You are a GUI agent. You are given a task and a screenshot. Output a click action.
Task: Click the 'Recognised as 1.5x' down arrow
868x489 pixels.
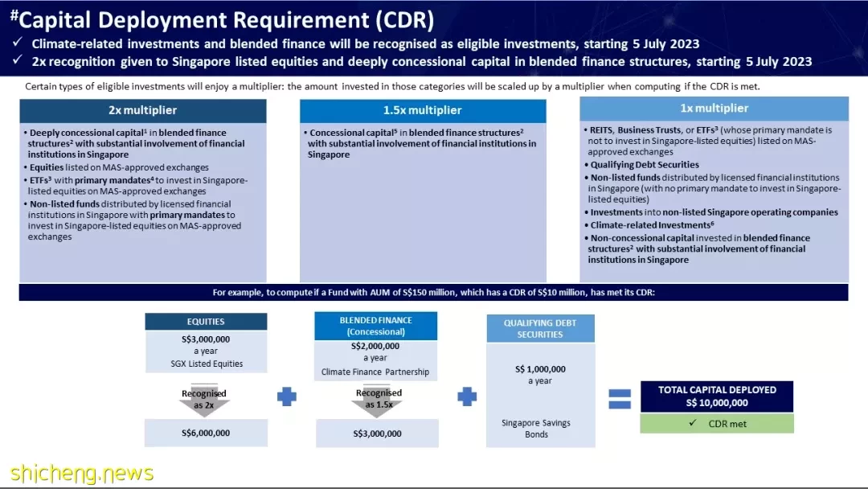pyautogui.click(x=378, y=399)
